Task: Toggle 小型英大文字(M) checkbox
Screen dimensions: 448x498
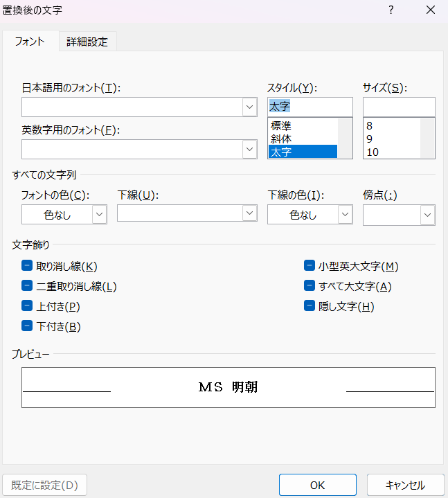Action: [310, 265]
